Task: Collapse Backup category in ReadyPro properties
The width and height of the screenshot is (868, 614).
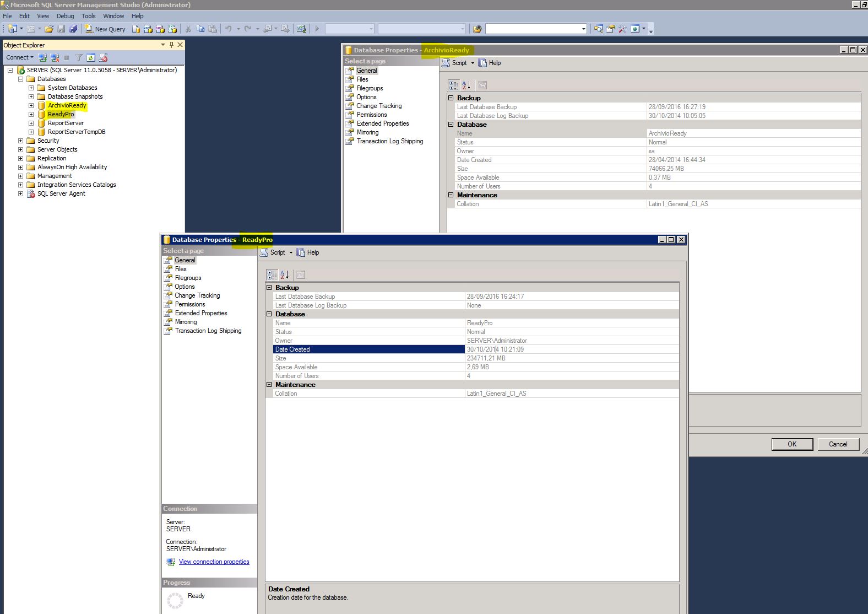Action: [x=269, y=288]
